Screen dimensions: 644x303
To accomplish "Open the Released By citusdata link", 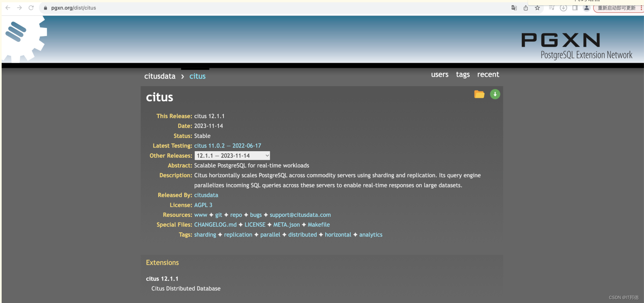I will [x=206, y=195].
